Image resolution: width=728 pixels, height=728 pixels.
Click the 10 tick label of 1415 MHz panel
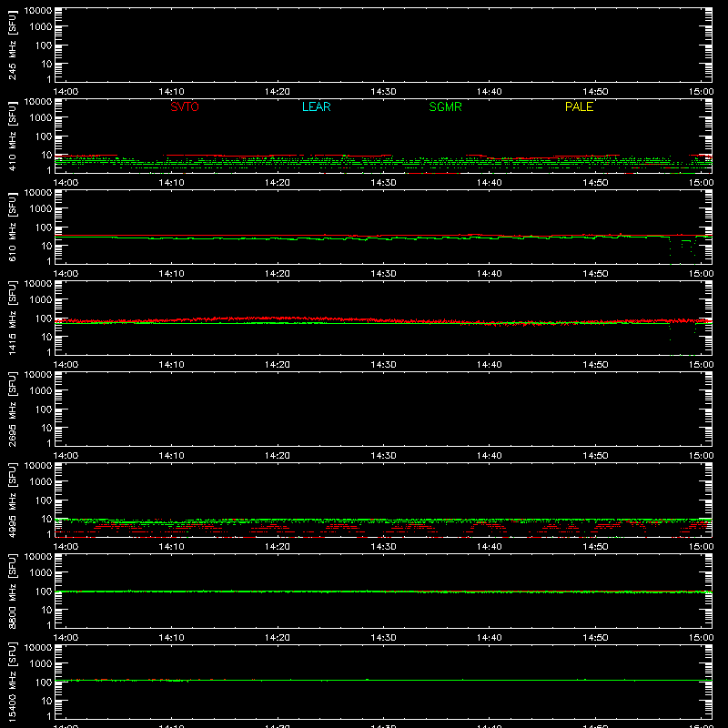pos(46,337)
